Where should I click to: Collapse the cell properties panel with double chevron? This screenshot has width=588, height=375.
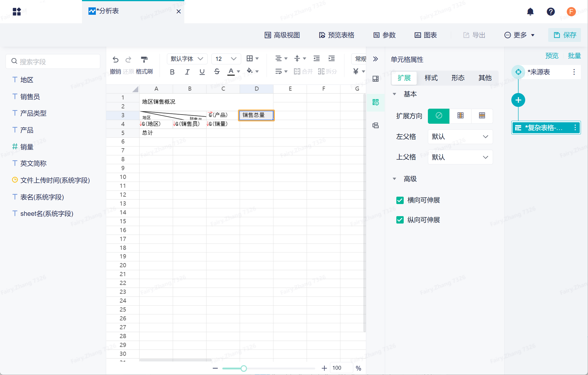click(375, 59)
